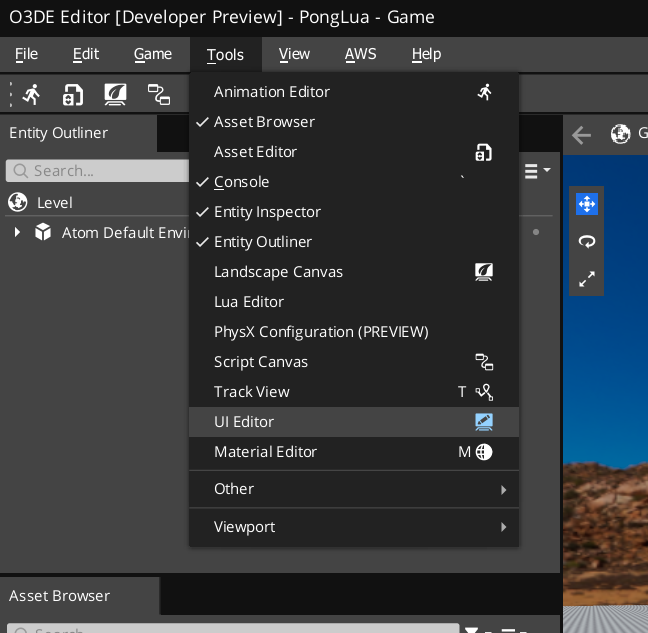648x633 pixels.
Task: Launch UI Editor from Tools menu
Action: (x=354, y=422)
